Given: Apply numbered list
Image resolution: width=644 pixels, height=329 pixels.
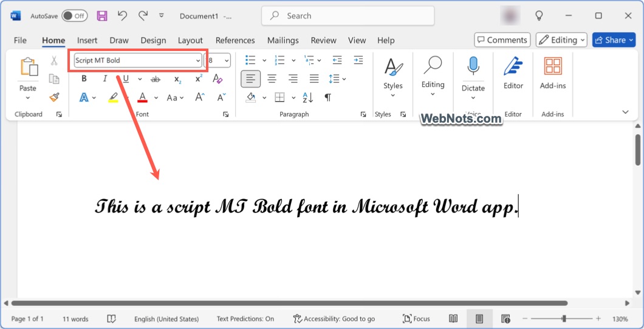Looking at the screenshot, I should pos(279,60).
